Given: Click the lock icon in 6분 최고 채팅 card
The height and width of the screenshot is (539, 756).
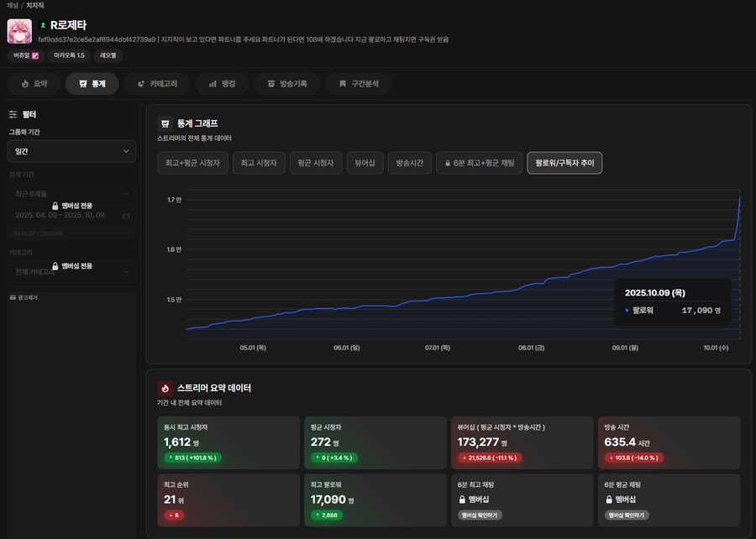Looking at the screenshot, I should [461, 500].
